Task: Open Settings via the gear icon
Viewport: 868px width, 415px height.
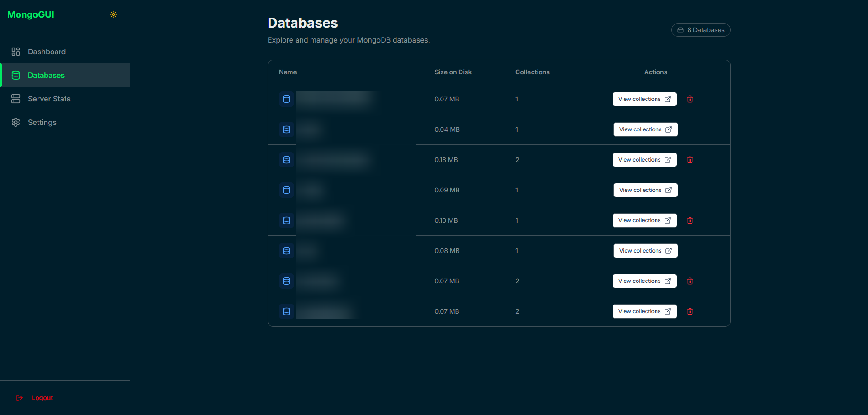Action: (16, 122)
